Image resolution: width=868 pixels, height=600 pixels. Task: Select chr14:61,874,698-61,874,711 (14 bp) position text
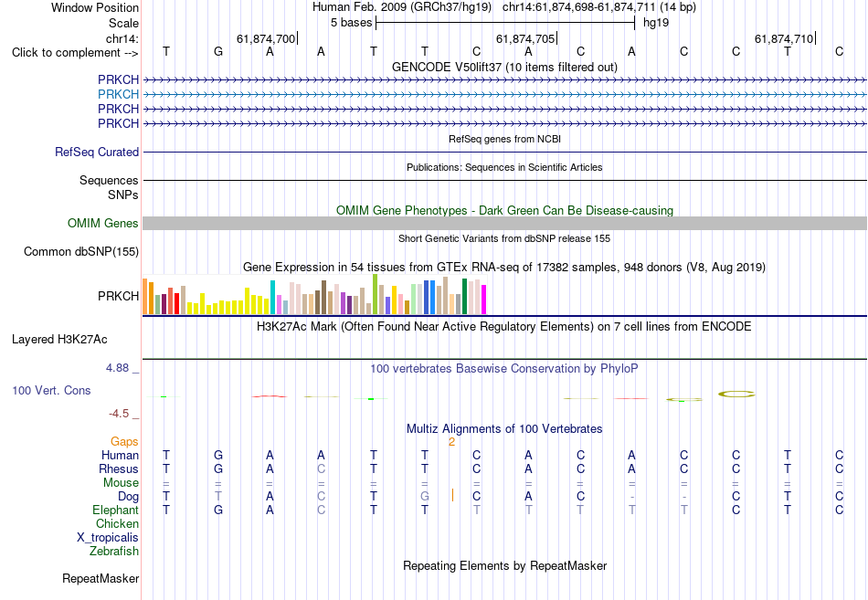tap(599, 7)
